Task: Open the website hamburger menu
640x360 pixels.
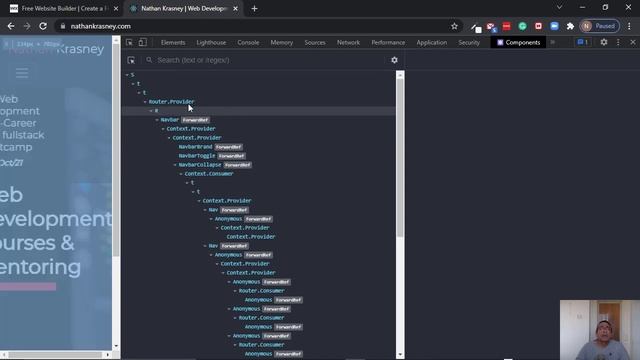Action: click(x=22, y=73)
